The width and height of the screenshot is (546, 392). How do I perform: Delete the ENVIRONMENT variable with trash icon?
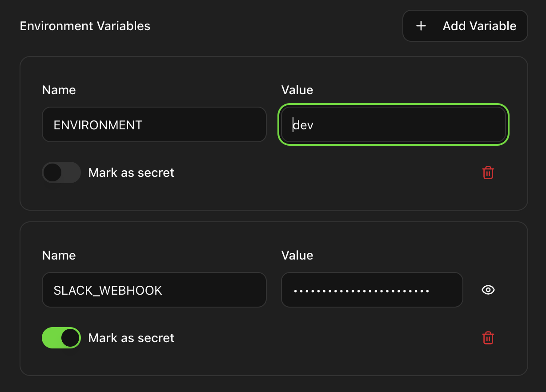(x=488, y=172)
